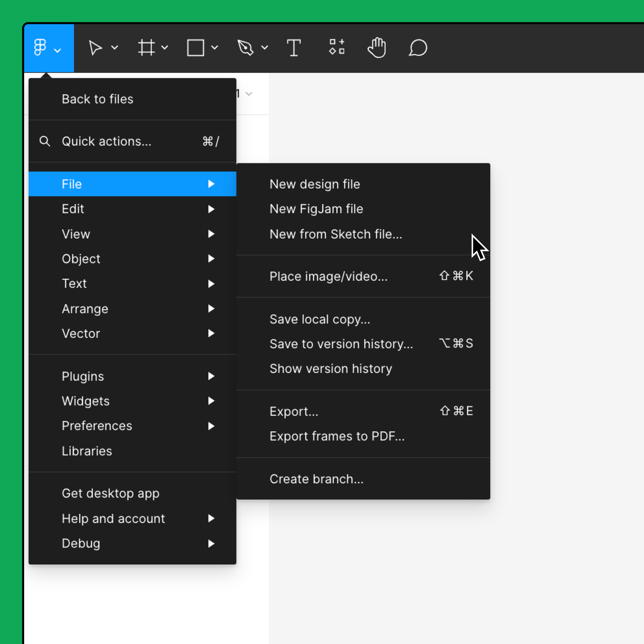Open the main menu chevron beside Figma logo
Viewport: 644px width, 644px height.
coord(58,51)
